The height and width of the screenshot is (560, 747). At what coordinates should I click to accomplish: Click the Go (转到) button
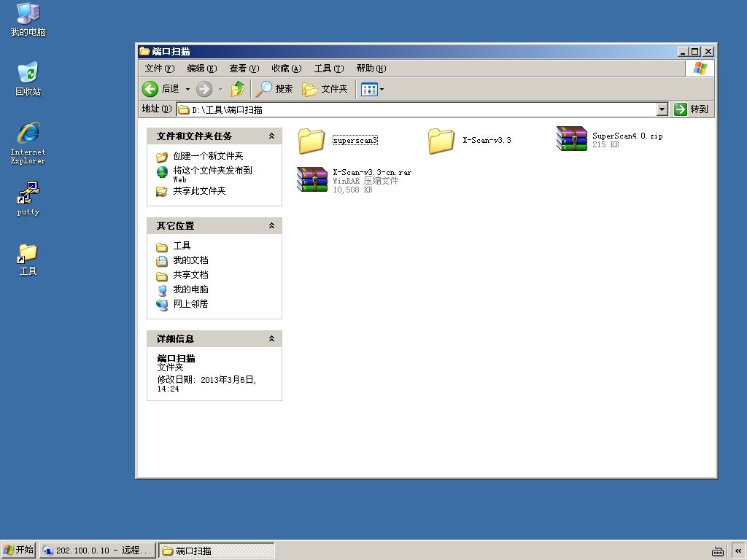(692, 109)
